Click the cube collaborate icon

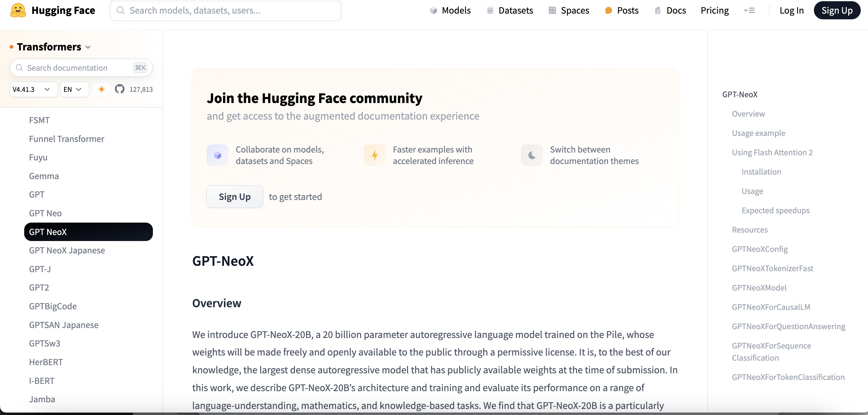[217, 155]
